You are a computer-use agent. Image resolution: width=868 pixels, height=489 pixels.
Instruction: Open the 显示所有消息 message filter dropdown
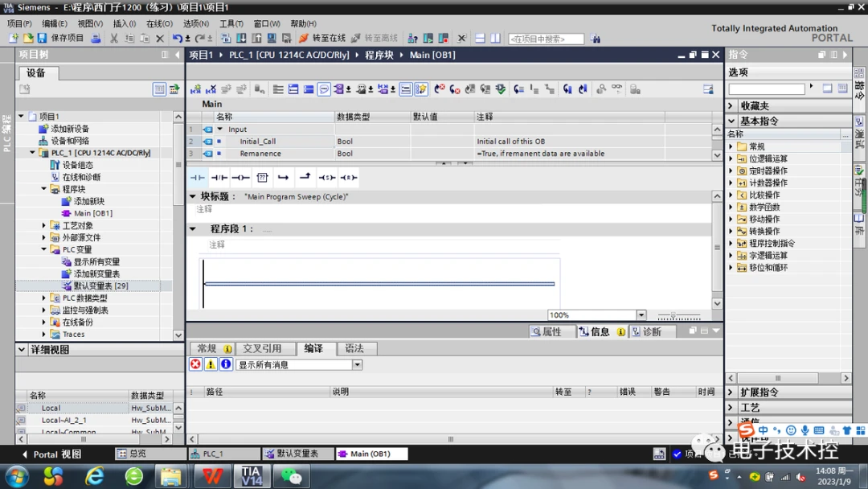pos(357,365)
